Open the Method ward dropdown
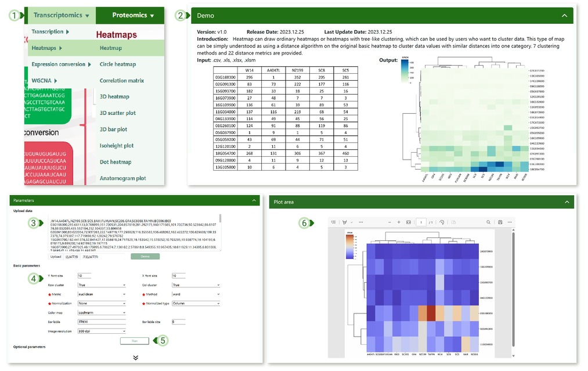This screenshot has height=371, width=588. point(196,294)
